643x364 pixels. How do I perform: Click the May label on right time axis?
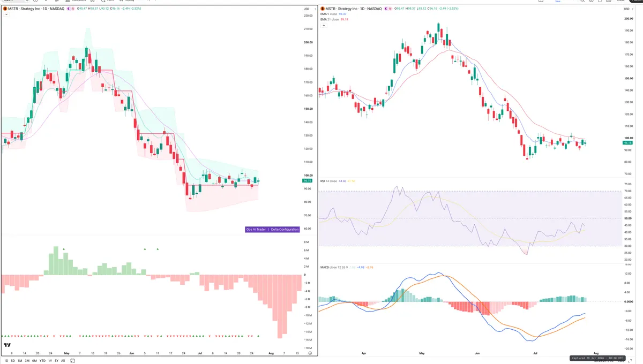pos(421,353)
